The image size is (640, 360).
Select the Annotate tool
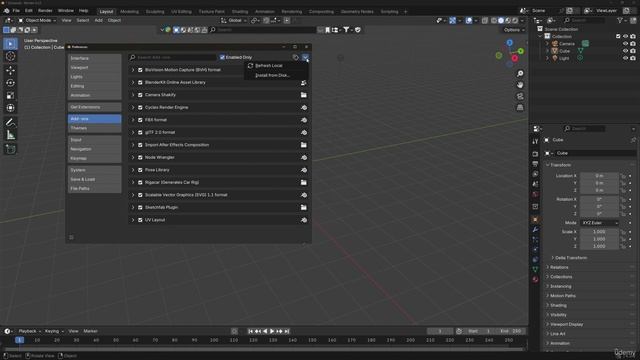tap(11, 122)
